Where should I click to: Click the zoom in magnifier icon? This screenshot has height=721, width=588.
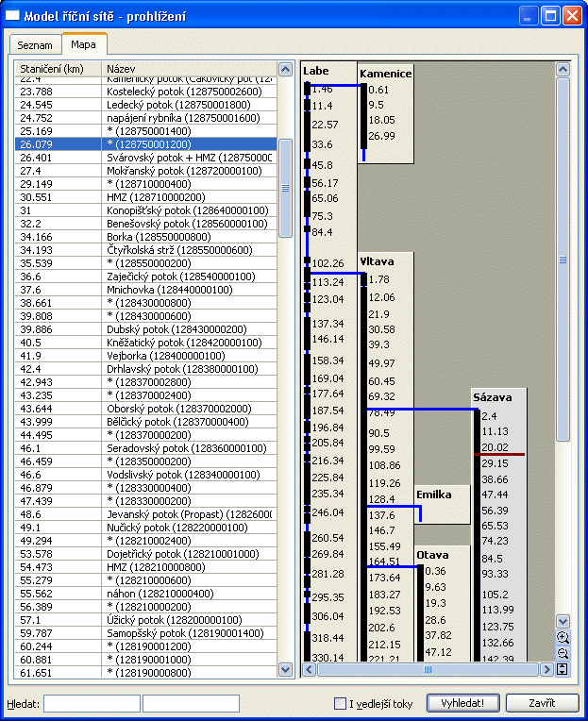[563, 638]
